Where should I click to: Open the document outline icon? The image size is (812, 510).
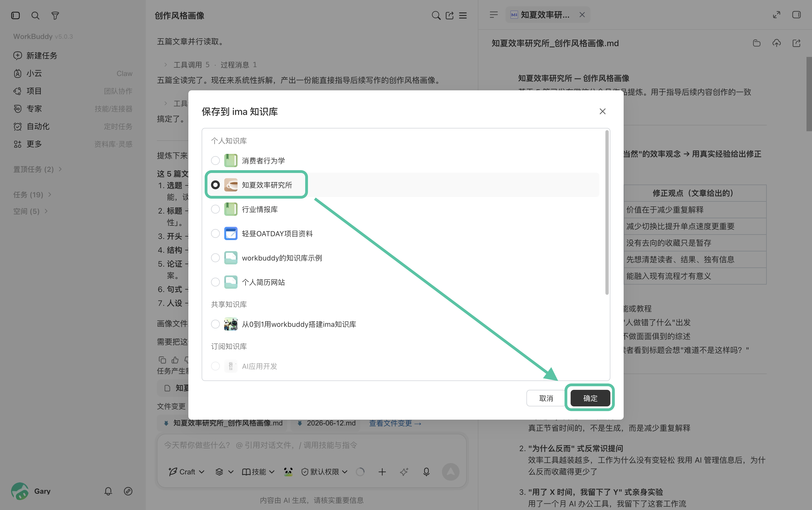494,15
